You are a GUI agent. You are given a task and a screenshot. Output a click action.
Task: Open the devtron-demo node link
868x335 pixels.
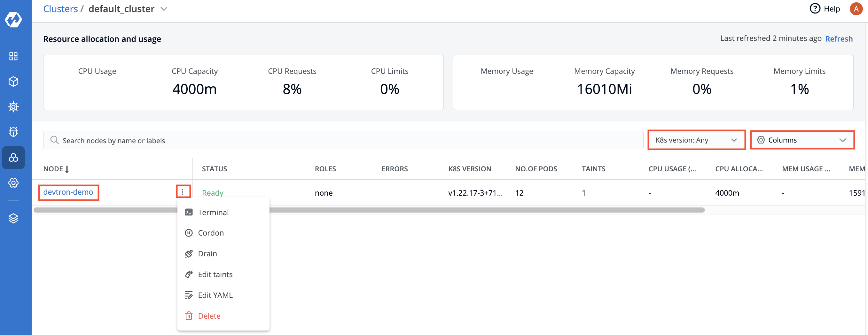(x=68, y=192)
